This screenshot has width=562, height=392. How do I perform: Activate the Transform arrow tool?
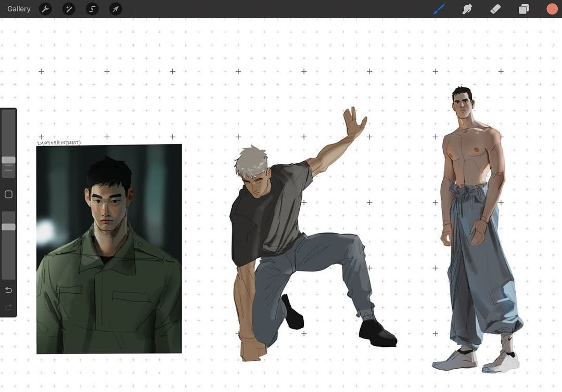116,9
